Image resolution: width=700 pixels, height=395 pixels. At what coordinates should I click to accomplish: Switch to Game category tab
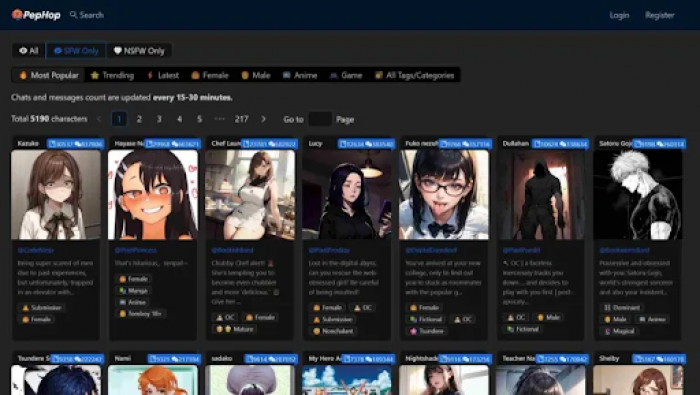(x=346, y=75)
